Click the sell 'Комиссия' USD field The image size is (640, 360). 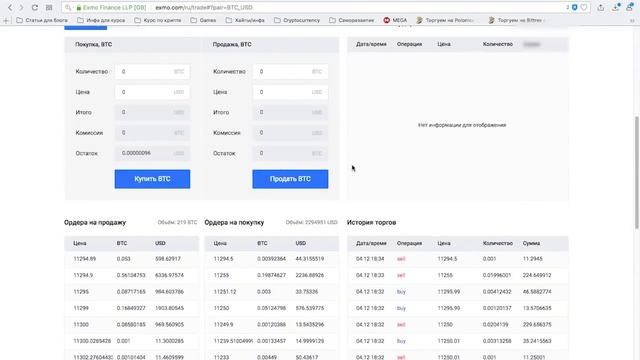pyautogui.click(x=290, y=133)
